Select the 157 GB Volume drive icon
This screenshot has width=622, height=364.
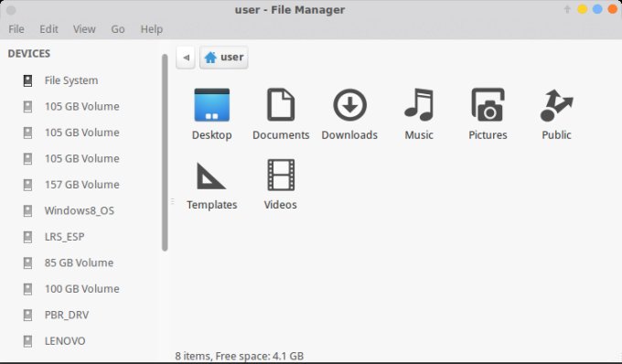pyautogui.click(x=27, y=185)
